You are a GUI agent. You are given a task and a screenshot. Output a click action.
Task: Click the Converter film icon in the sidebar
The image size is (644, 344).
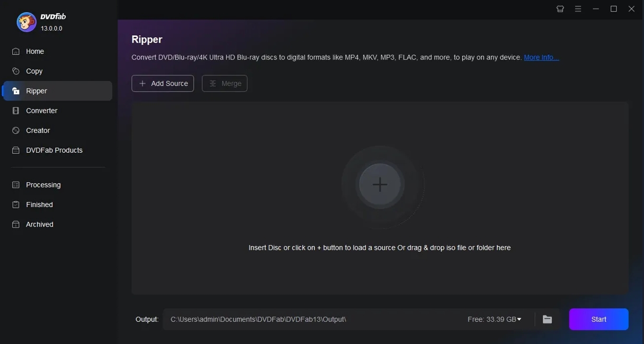coord(16,111)
